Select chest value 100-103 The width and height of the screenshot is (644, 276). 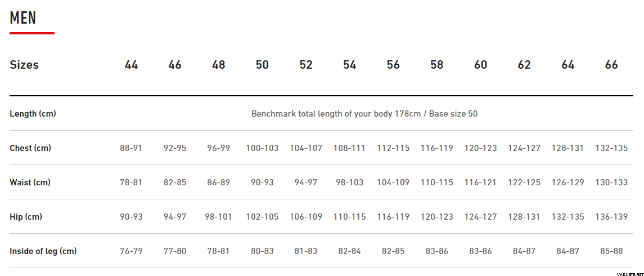click(262, 148)
